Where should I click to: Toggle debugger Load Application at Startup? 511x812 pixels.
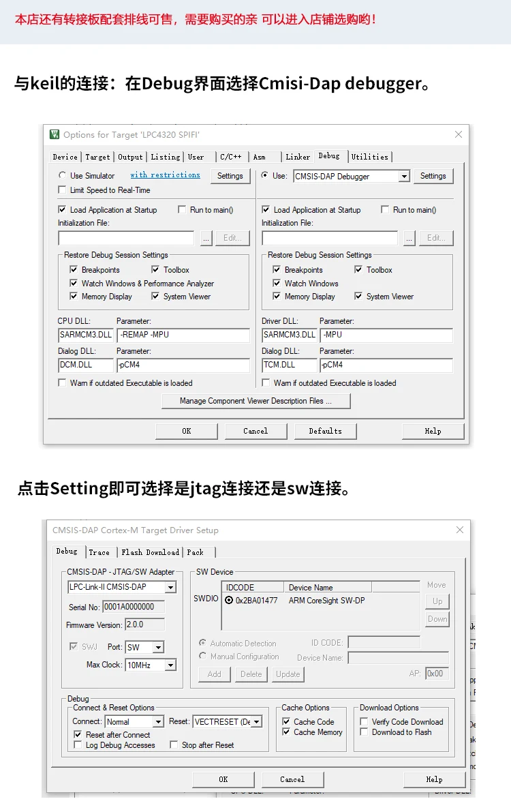[x=266, y=210]
